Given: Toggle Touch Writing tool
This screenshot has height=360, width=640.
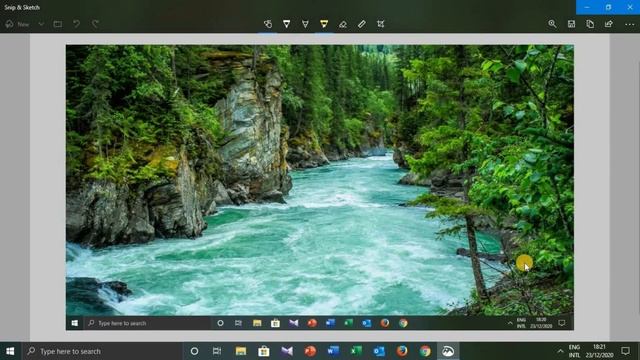Looking at the screenshot, I should (x=268, y=24).
